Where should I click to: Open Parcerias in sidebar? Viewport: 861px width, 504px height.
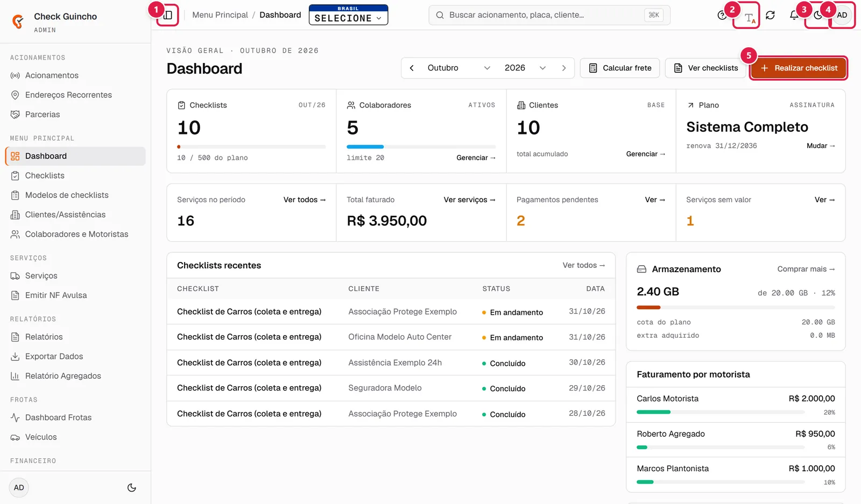[x=75, y=115]
